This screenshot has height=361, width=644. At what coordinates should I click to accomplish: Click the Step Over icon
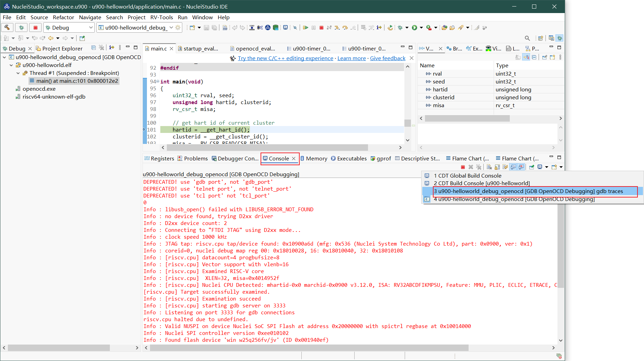point(345,27)
